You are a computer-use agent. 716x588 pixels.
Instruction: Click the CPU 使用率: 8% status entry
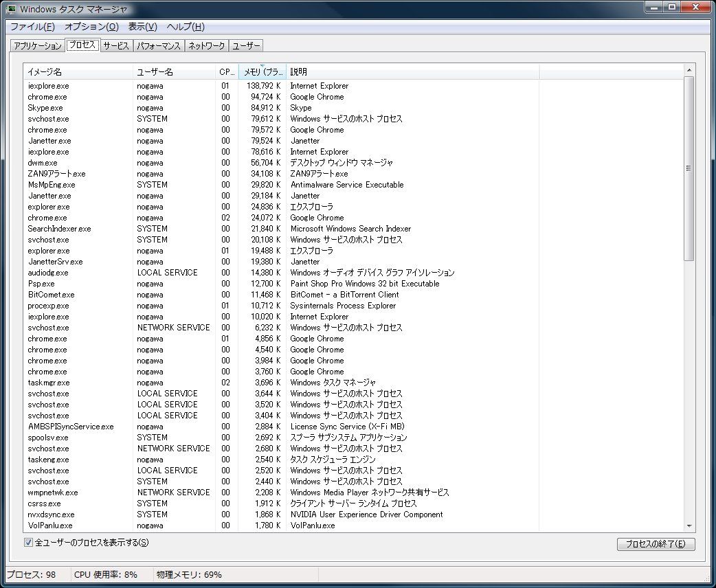[x=106, y=574]
